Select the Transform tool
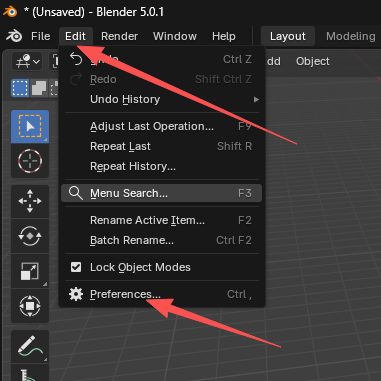 point(30,306)
